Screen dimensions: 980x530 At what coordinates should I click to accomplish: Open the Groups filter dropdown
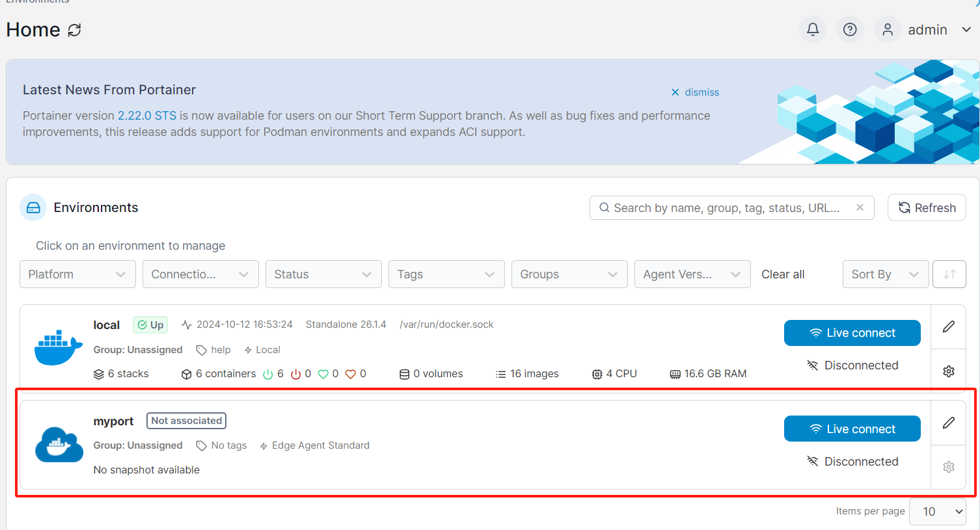tap(569, 274)
